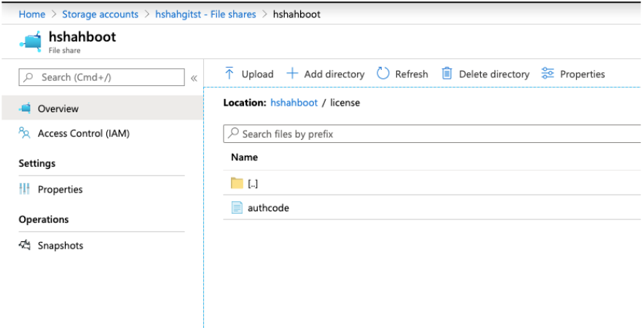Screen dimensions: 644x328
Task: Click the Refresh circular arrow icon
Action: 383,74
